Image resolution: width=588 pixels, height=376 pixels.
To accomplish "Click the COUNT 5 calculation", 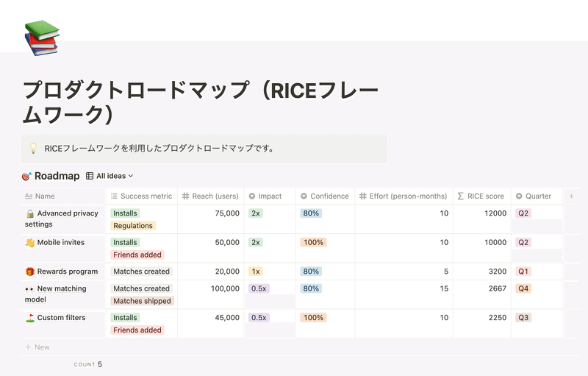I will click(87, 364).
